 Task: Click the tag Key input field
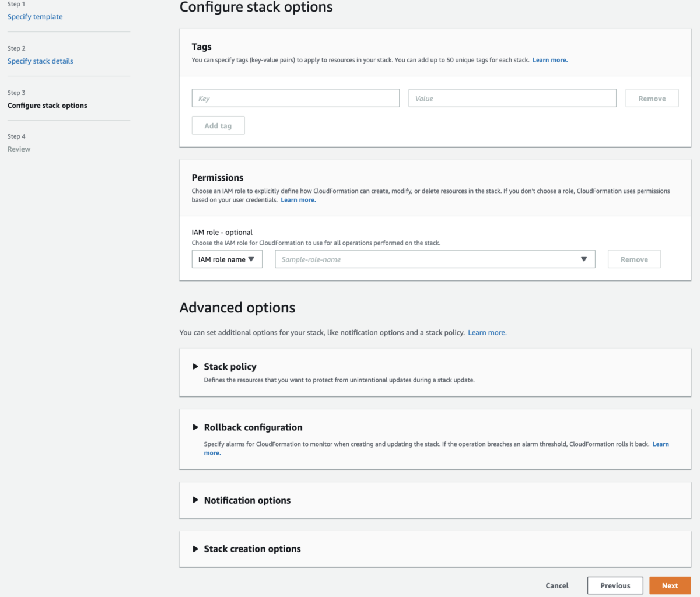(x=296, y=98)
